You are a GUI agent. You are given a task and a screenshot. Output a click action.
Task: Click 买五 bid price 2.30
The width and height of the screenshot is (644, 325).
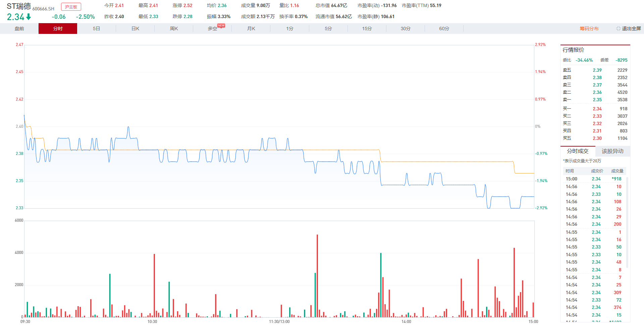tap(597, 138)
